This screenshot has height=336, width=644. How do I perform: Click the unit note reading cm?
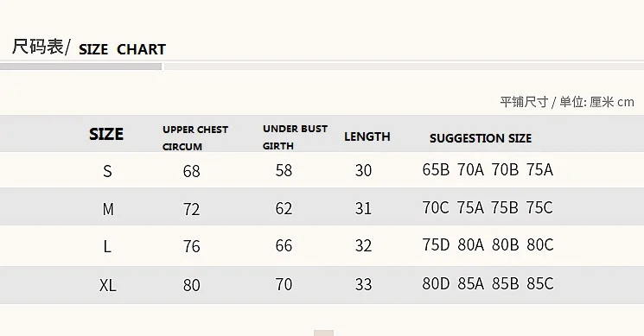click(x=626, y=102)
